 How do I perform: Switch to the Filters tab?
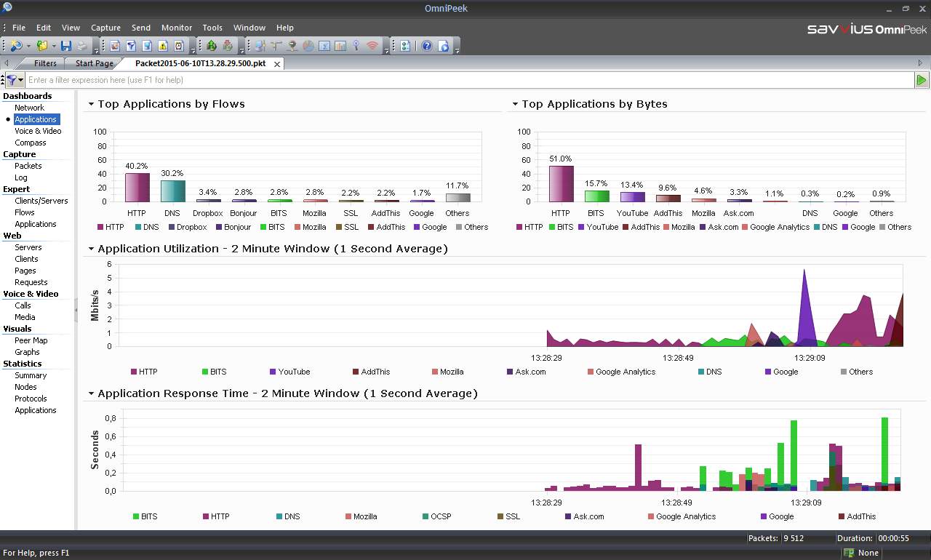pyautogui.click(x=45, y=63)
